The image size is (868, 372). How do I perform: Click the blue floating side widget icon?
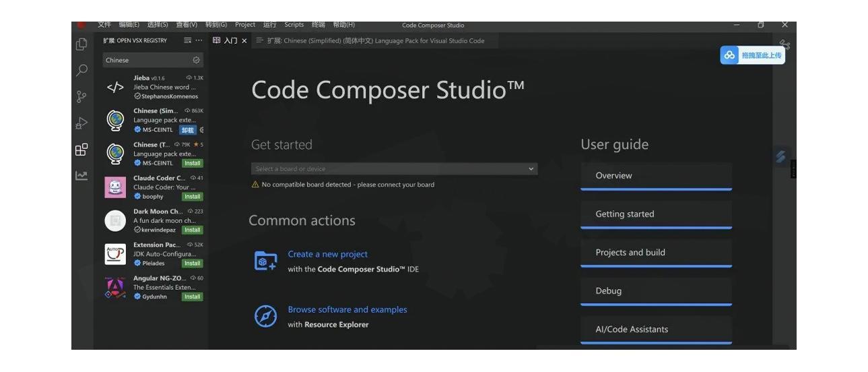click(780, 156)
